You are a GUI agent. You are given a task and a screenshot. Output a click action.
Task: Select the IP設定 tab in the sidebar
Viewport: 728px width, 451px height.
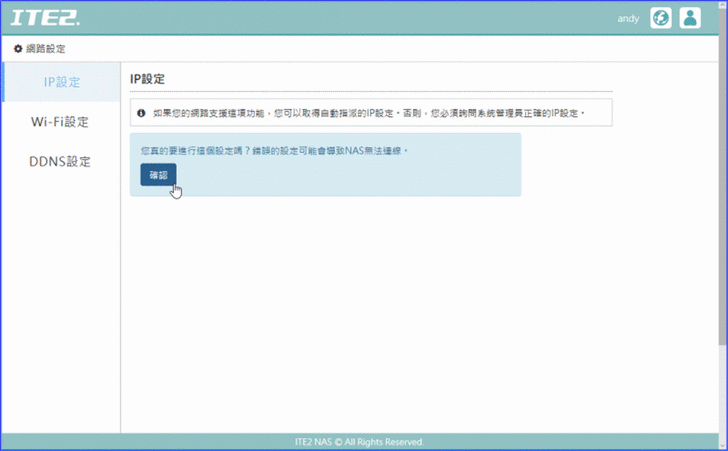(61, 82)
